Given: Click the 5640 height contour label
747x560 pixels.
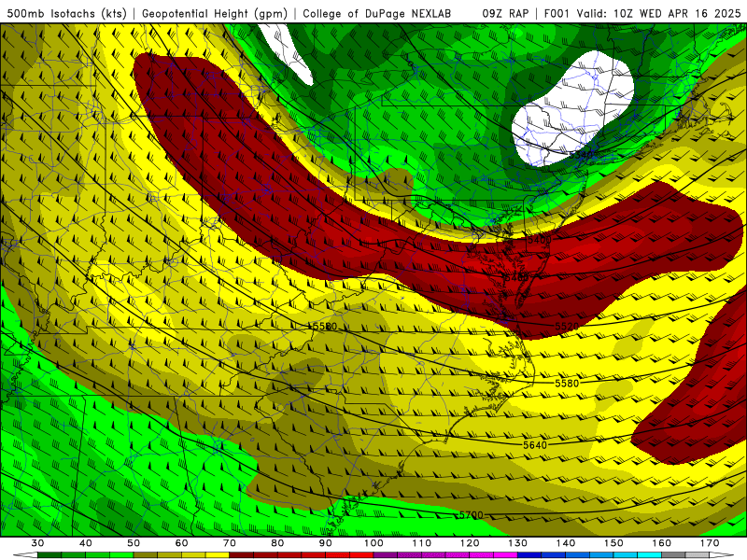Looking at the screenshot, I should (x=535, y=445).
